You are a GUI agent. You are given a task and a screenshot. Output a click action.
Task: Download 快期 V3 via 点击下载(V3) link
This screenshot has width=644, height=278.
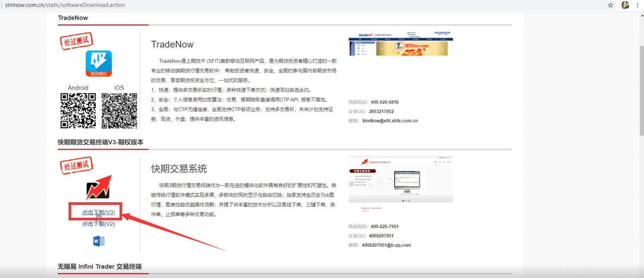[x=99, y=212]
